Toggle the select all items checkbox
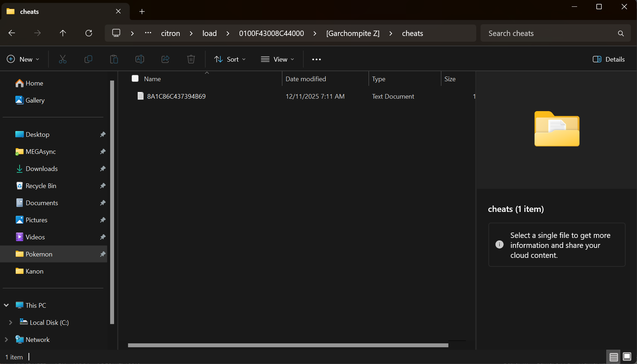The height and width of the screenshot is (364, 637). (x=135, y=78)
